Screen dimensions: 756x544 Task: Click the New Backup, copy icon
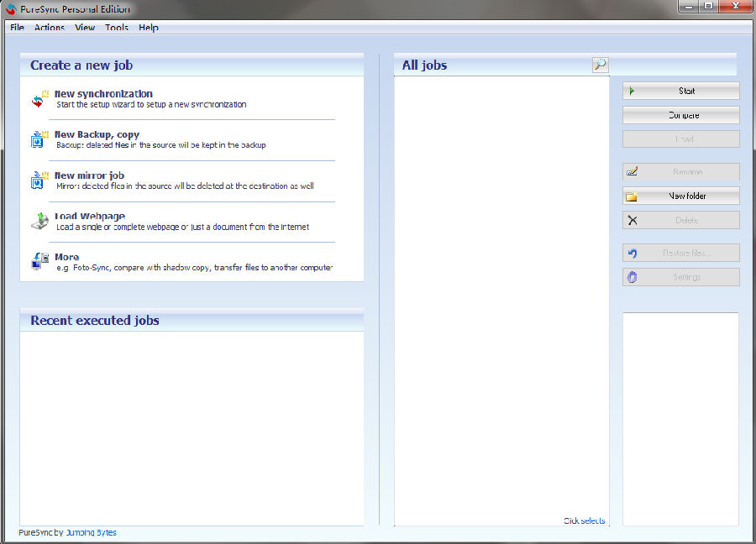point(39,139)
